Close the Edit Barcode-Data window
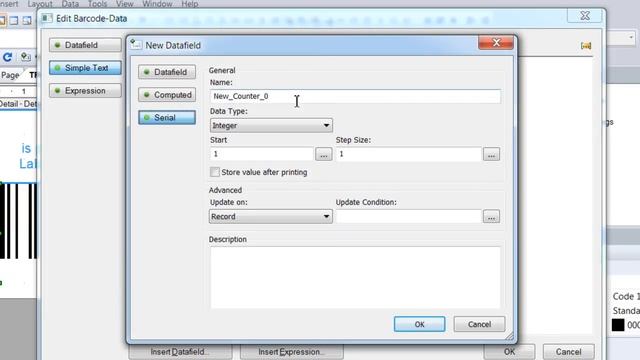Screen dimensions: 640x360 (x=585, y=16)
